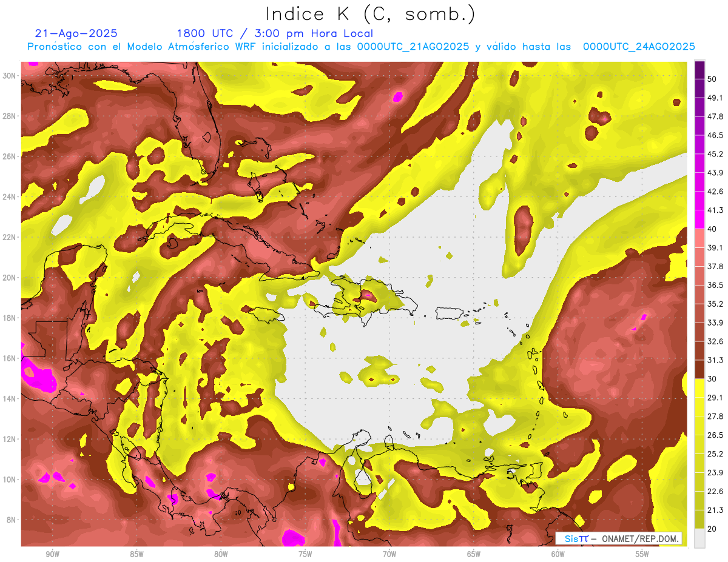Select the legend value 26.5

(715, 435)
